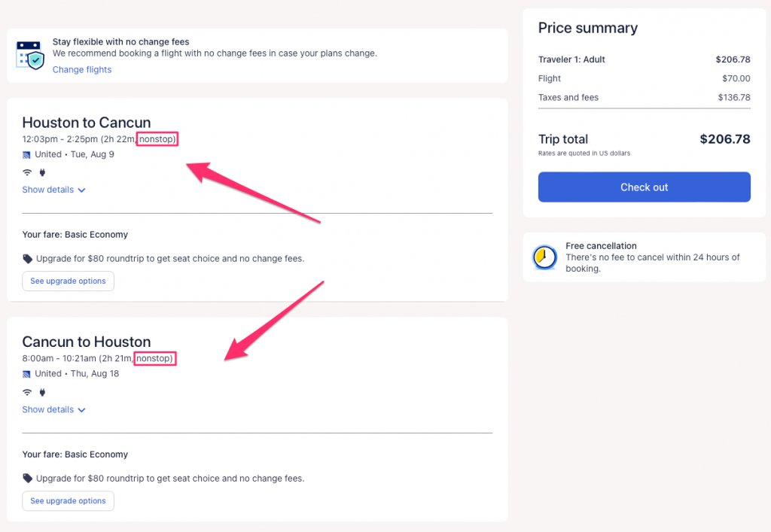Click the calendar shield icon in flexible banner
The image size is (771, 532).
tap(31, 55)
